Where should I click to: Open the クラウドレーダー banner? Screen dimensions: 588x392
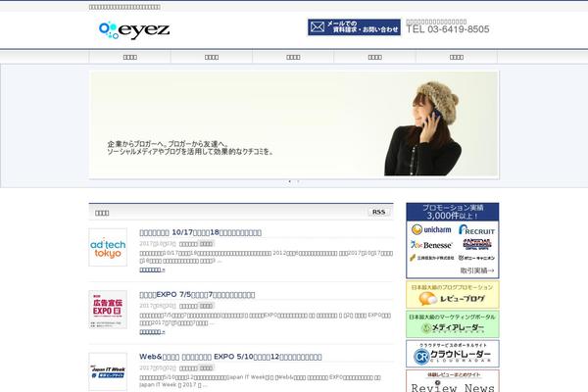tap(453, 354)
